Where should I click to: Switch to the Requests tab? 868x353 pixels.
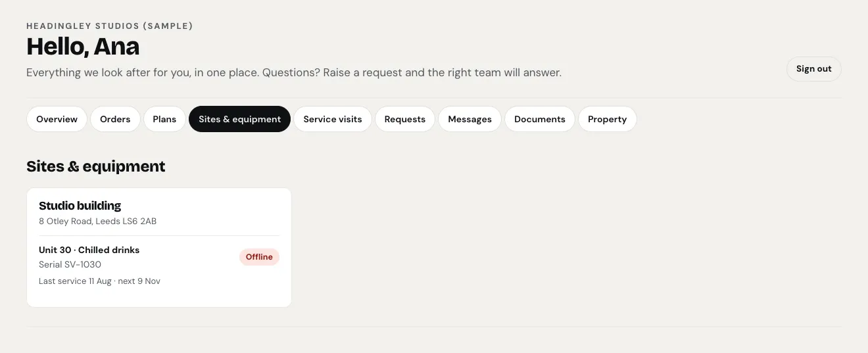coord(405,119)
